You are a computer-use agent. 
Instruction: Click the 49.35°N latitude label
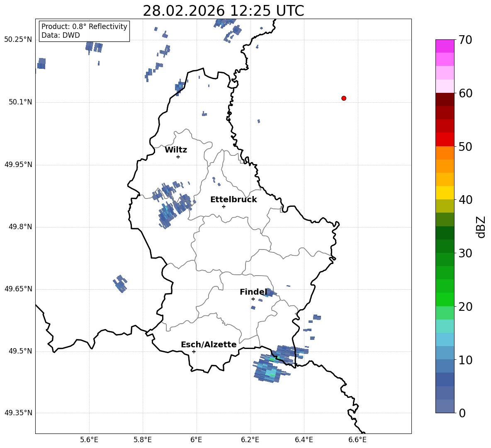(x=18, y=413)
